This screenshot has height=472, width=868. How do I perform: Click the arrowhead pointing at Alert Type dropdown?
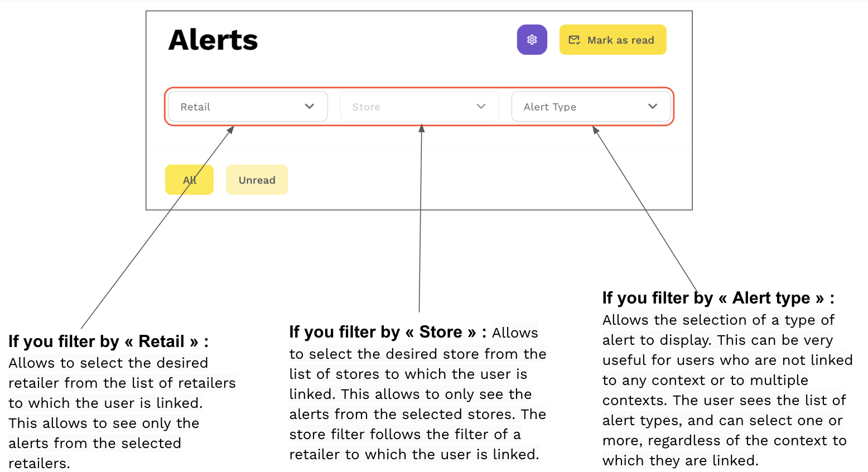(x=595, y=130)
